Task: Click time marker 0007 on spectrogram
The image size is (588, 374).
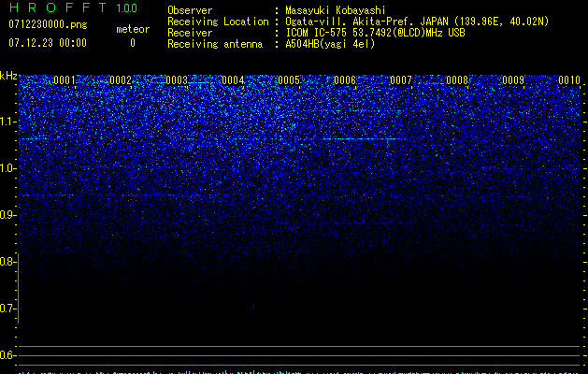Action: 401,80
